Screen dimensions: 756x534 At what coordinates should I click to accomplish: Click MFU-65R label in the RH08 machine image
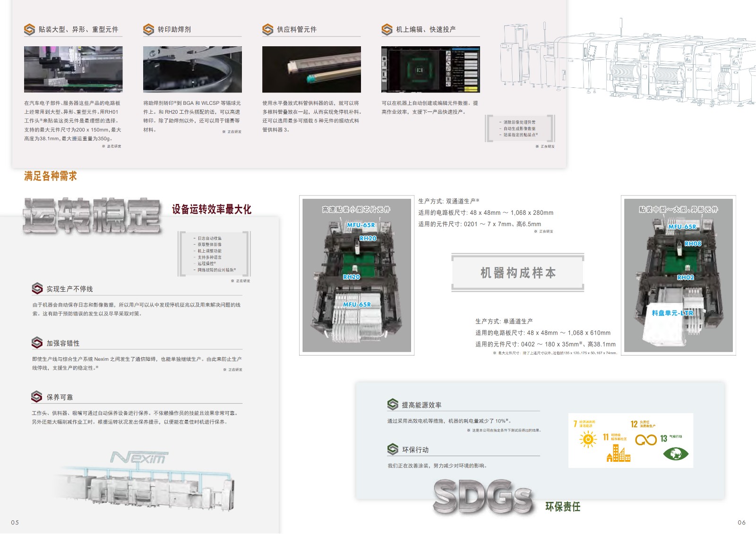(x=682, y=227)
